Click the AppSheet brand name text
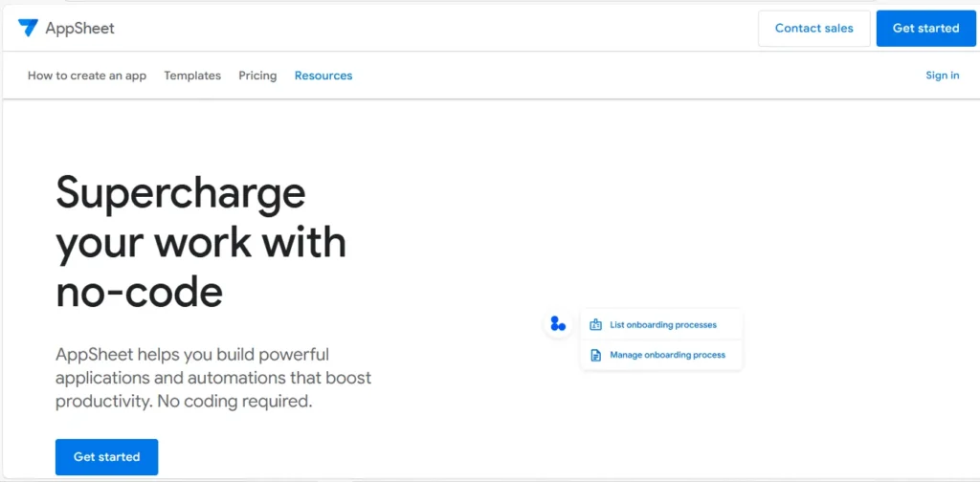 [80, 29]
